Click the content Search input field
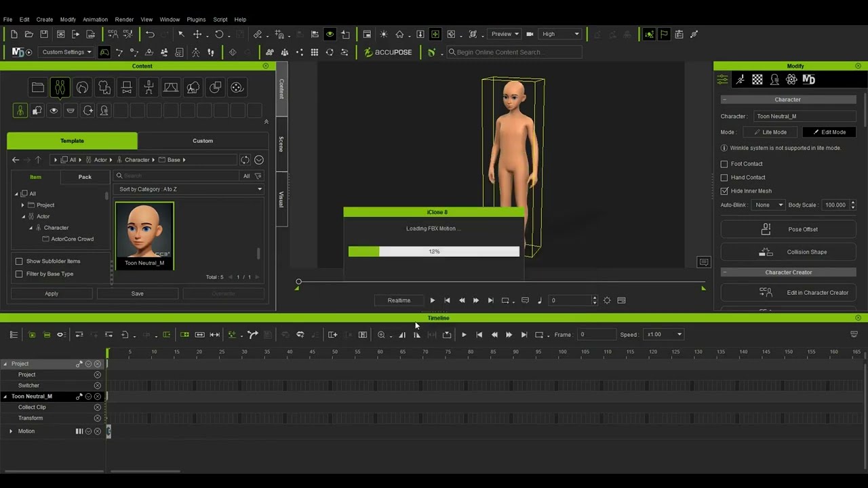This screenshot has height=488, width=868. [x=177, y=176]
